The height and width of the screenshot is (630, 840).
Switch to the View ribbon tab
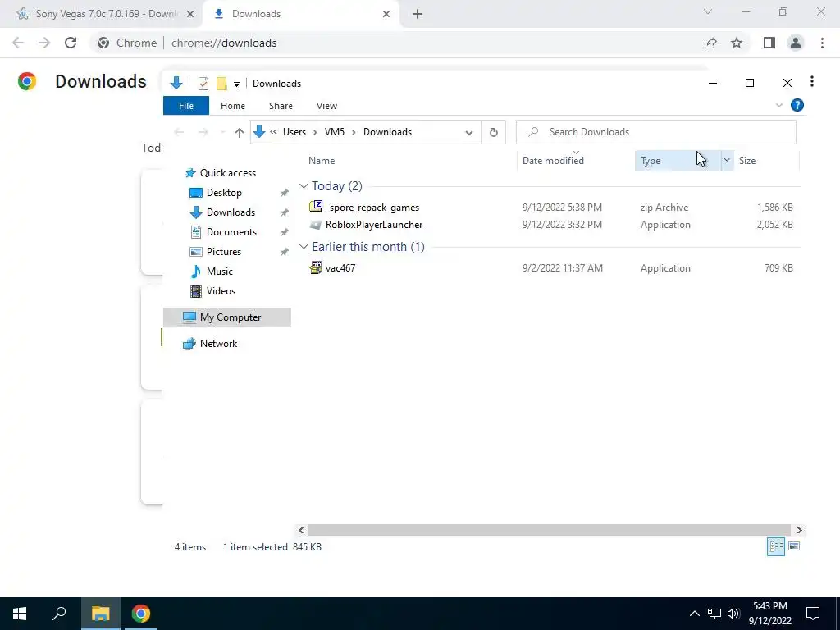tap(326, 106)
